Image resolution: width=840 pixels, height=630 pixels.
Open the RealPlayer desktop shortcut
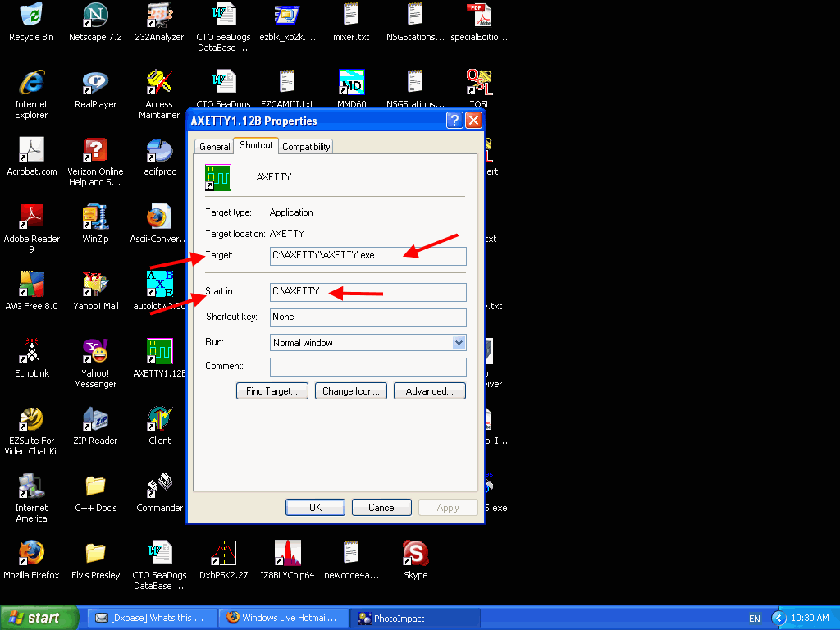95,83
